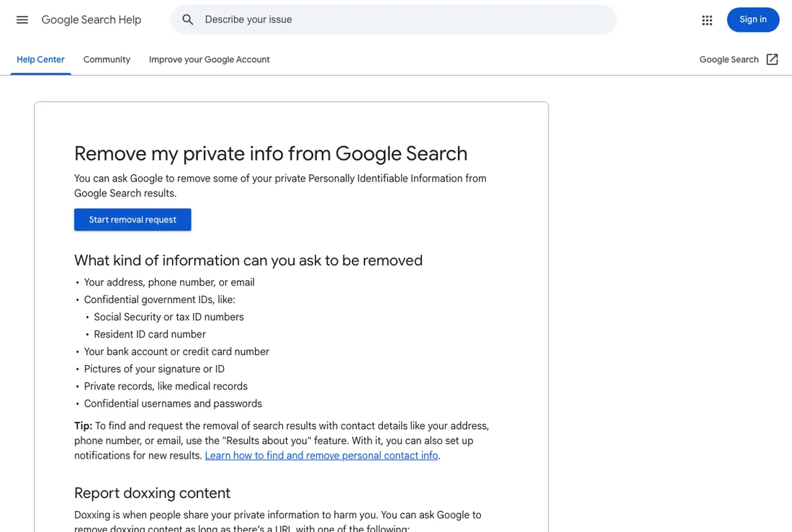Click Start removal request button
792x532 pixels.
click(x=132, y=220)
